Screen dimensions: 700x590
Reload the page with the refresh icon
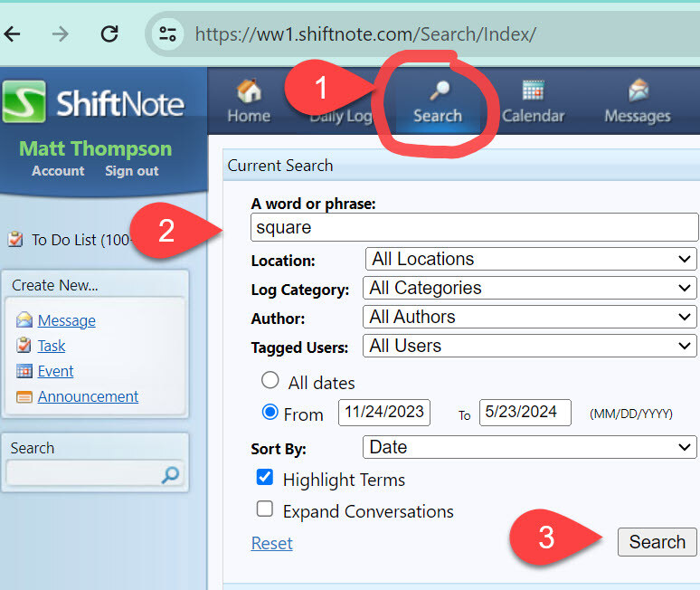109,34
